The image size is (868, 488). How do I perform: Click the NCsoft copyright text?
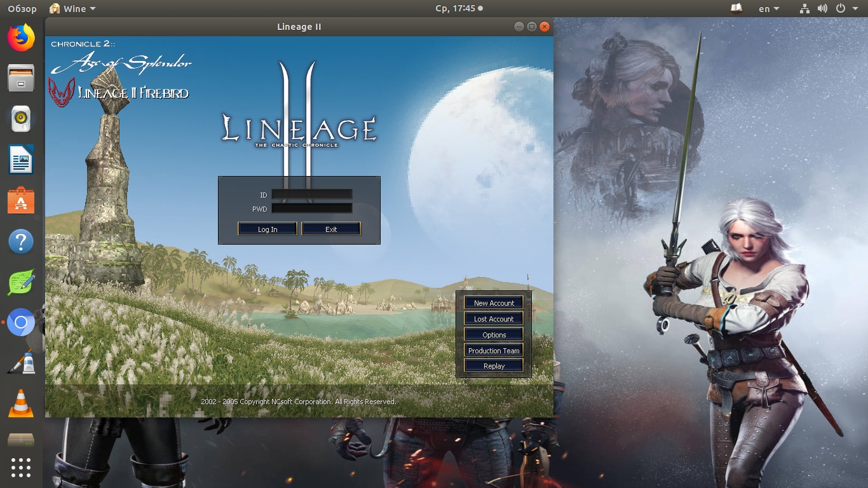pyautogui.click(x=299, y=402)
